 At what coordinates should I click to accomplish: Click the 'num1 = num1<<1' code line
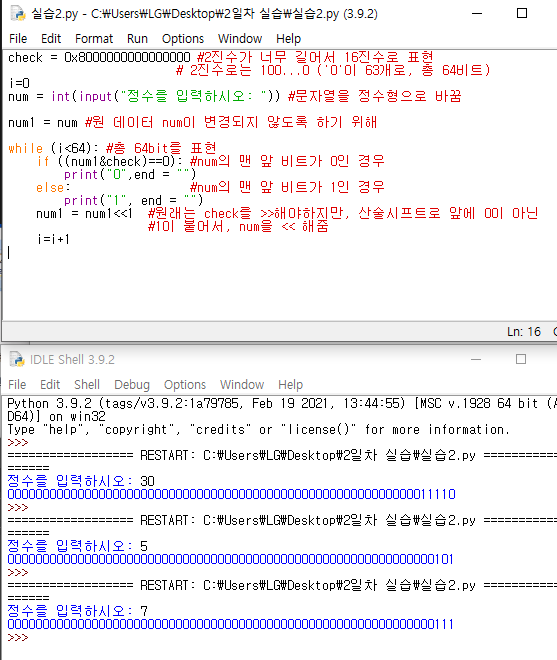tap(287, 213)
